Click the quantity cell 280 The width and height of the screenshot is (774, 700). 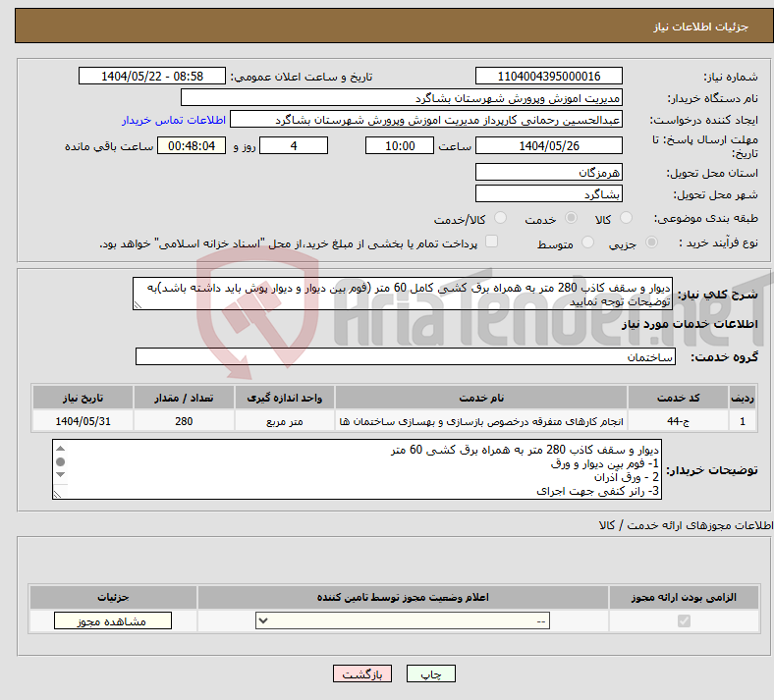pyautogui.click(x=184, y=421)
